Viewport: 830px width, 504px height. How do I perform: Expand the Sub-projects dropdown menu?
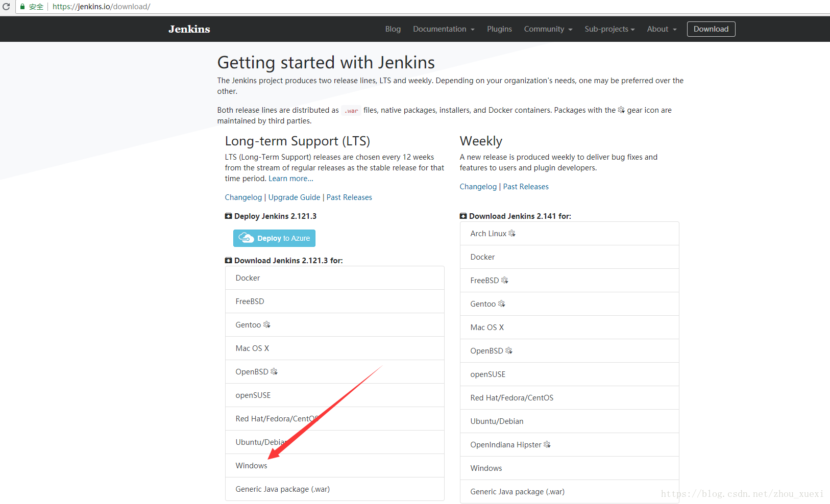click(609, 29)
